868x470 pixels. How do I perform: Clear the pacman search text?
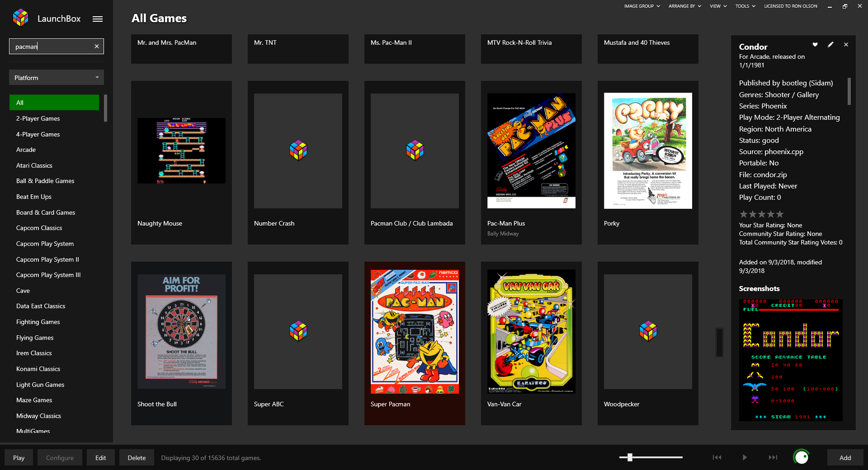(97, 46)
